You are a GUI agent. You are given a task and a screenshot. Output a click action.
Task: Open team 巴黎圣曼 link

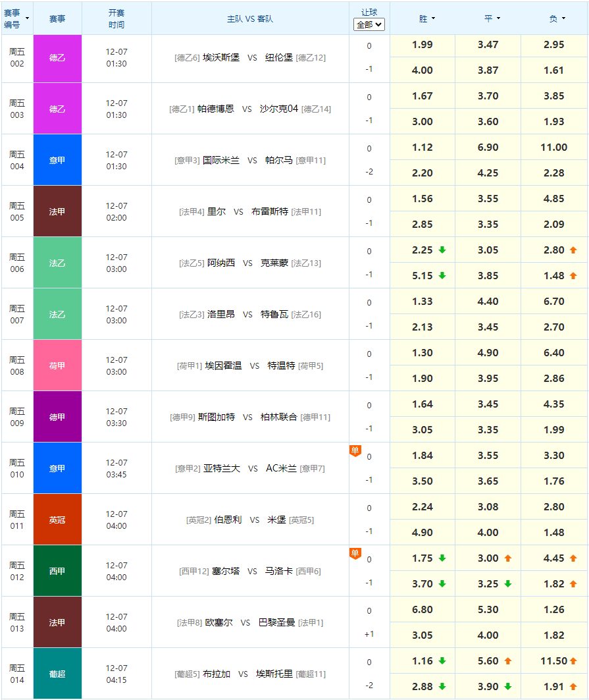pyautogui.click(x=276, y=622)
